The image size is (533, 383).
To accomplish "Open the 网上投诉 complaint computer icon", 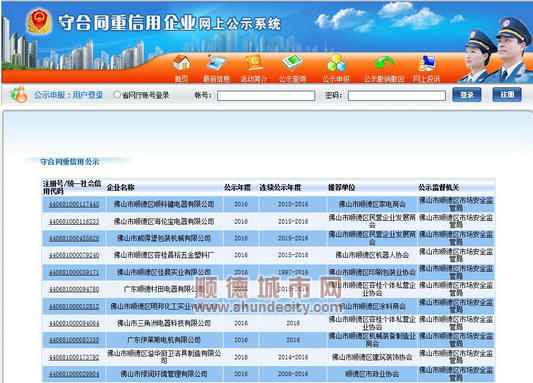I will pos(427,63).
